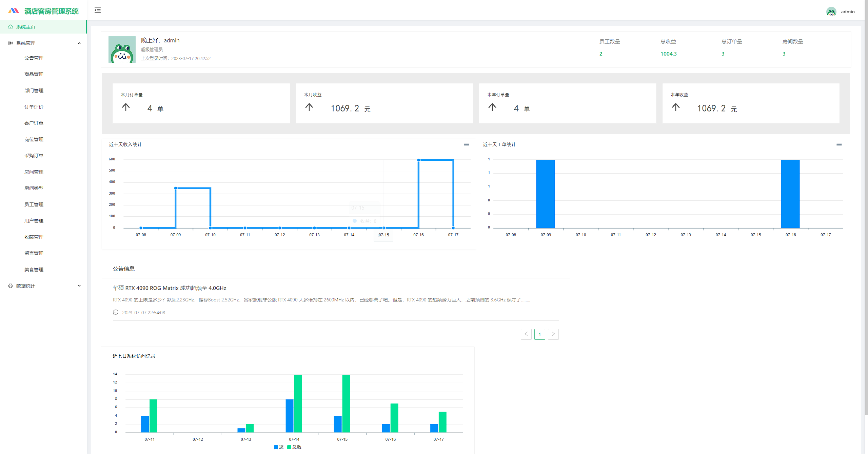Screen dimensions: 868x454
Task: Click the up arrow in 本月订单量 card
Action: coord(126,107)
